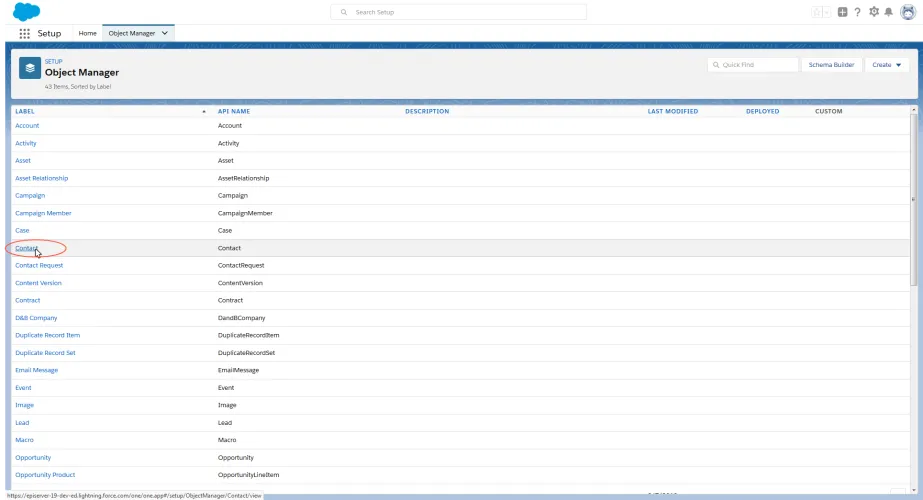Click API name 'EmailMessage'

pyautogui.click(x=238, y=370)
